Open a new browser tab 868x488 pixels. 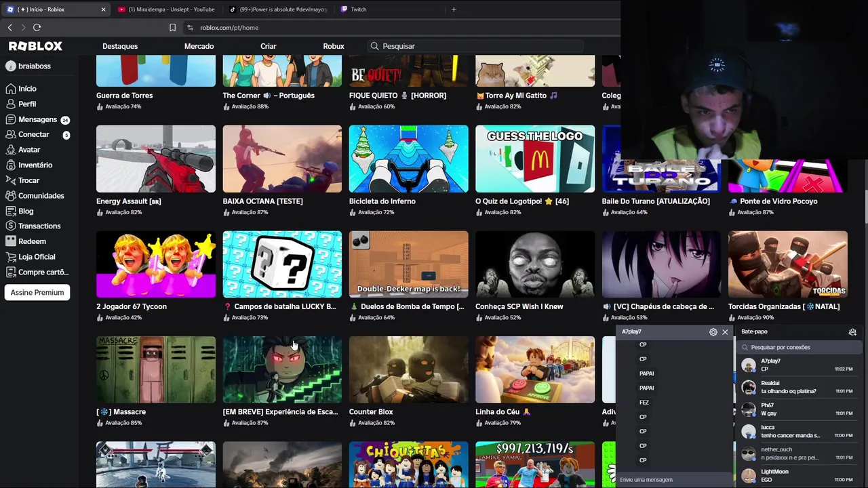[454, 9]
